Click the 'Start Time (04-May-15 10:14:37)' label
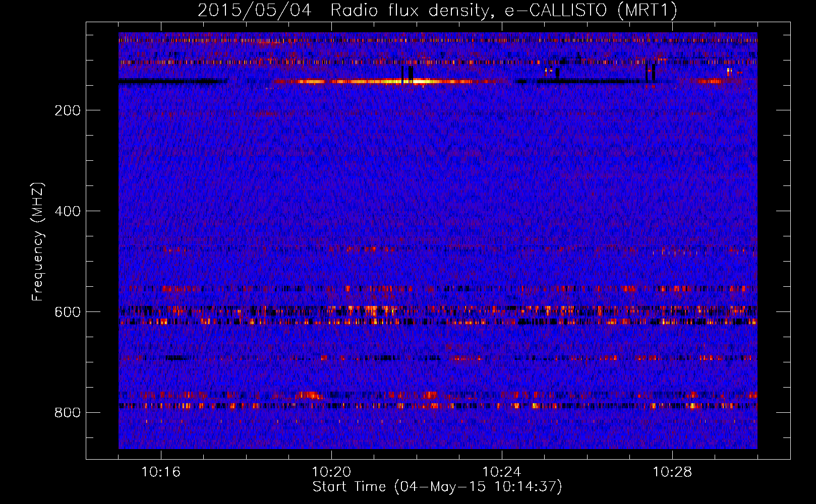This screenshot has width=816, height=504. click(437, 487)
